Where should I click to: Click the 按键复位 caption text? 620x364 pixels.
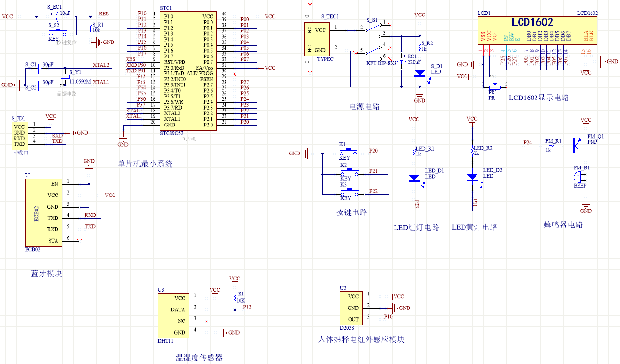click(67, 42)
